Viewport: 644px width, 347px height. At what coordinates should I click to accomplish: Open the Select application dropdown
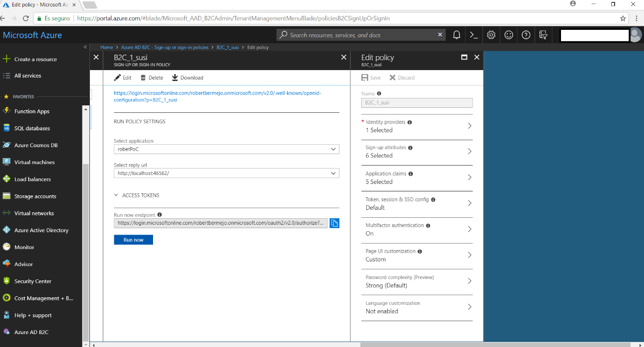(226, 149)
